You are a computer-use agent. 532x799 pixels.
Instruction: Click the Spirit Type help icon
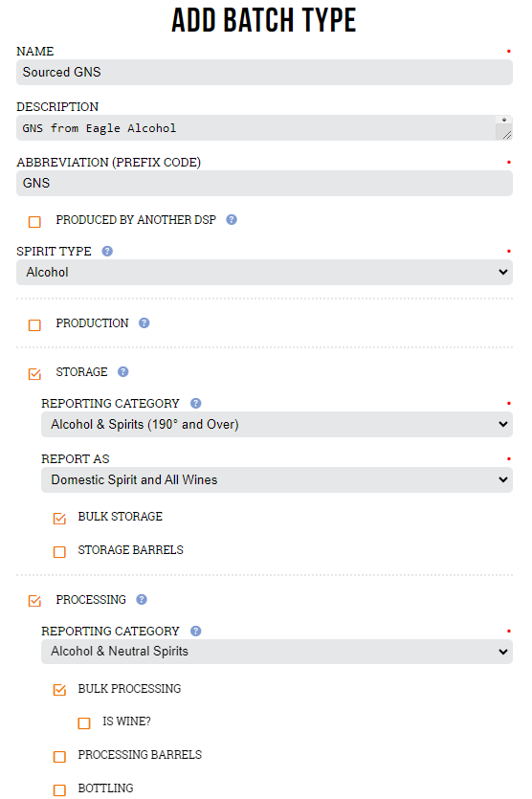point(107,252)
